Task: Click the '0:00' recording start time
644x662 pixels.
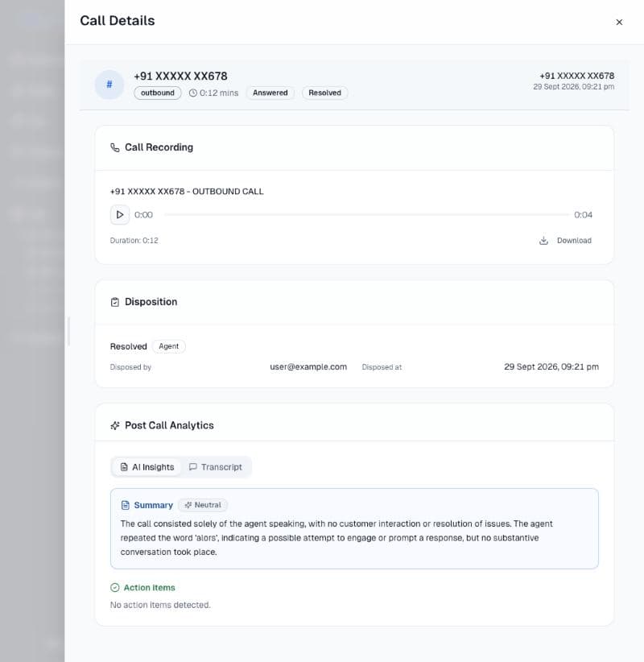Action: point(143,215)
